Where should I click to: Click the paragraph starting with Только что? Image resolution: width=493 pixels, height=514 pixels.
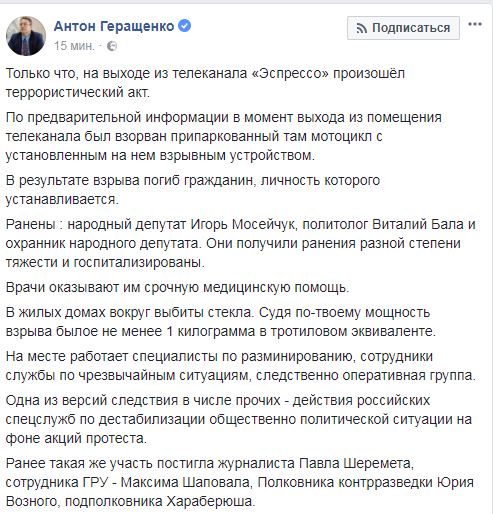pos(205,83)
